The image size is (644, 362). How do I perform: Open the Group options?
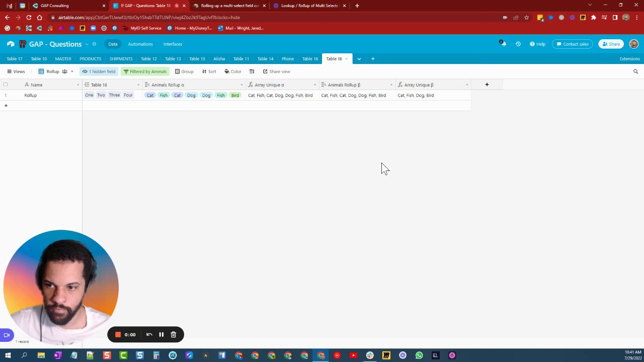click(184, 71)
